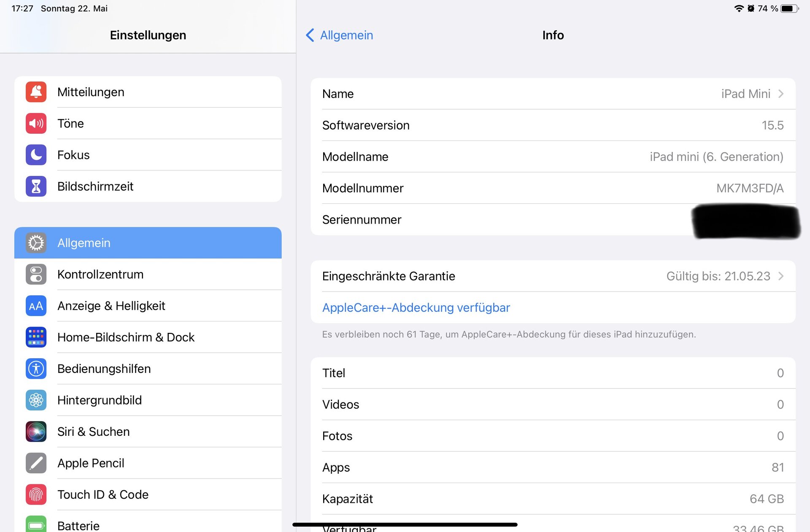The width and height of the screenshot is (810, 532).
Task: Open the Mitteilungen settings
Action: pyautogui.click(x=148, y=92)
